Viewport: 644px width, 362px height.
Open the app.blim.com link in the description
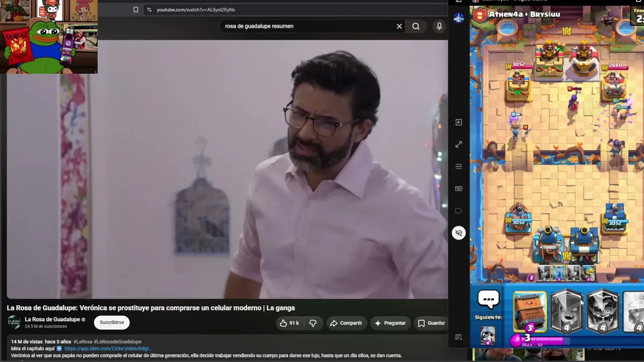click(108, 348)
